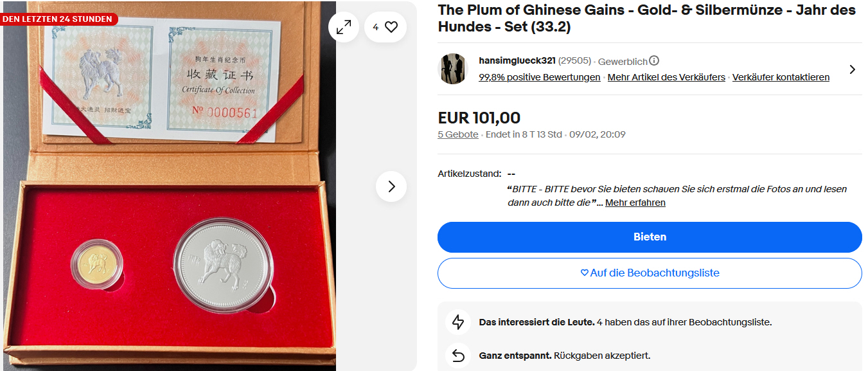
Task: Toggle the heart watch icon with count 4
Action: tap(385, 27)
